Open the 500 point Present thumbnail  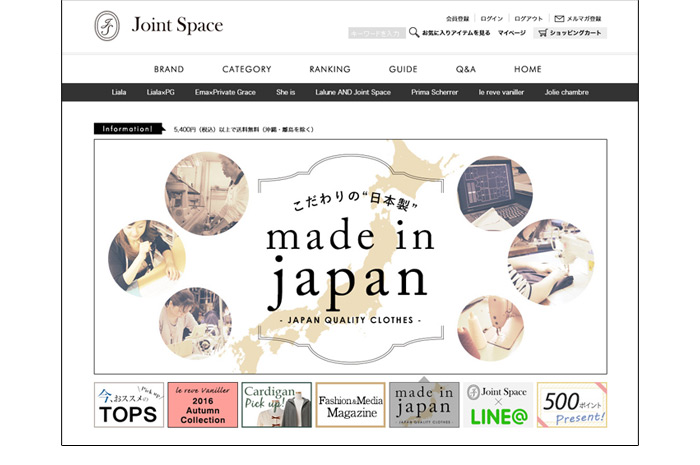click(572, 405)
